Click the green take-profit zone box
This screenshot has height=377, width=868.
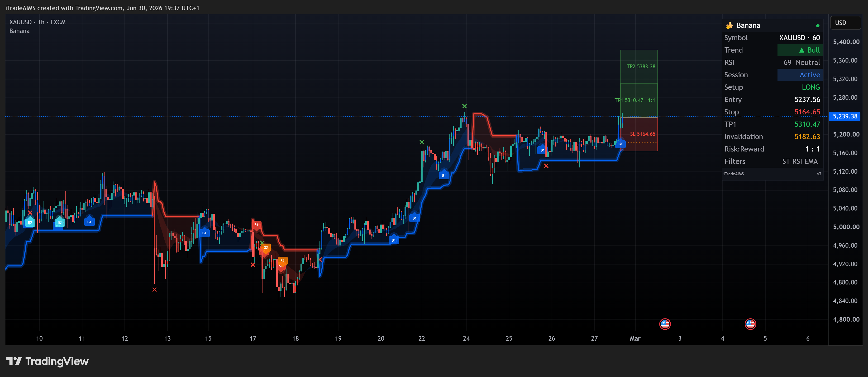coord(639,83)
